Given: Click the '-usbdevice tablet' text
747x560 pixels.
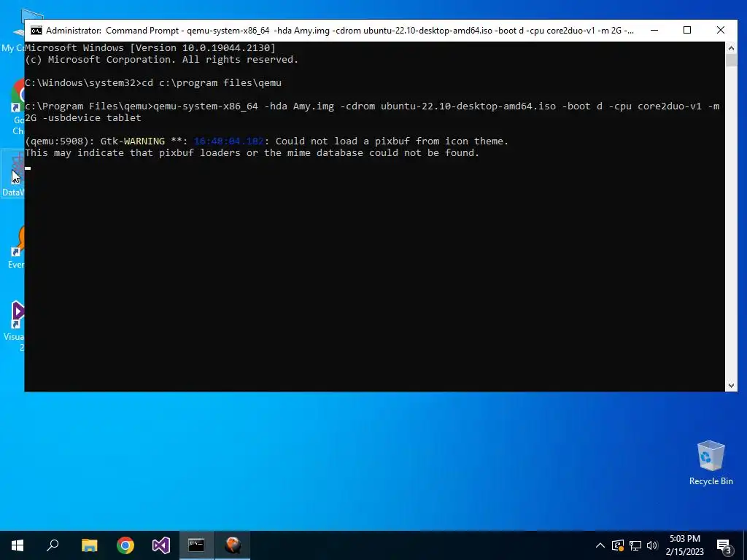Looking at the screenshot, I should pyautogui.click(x=92, y=117).
